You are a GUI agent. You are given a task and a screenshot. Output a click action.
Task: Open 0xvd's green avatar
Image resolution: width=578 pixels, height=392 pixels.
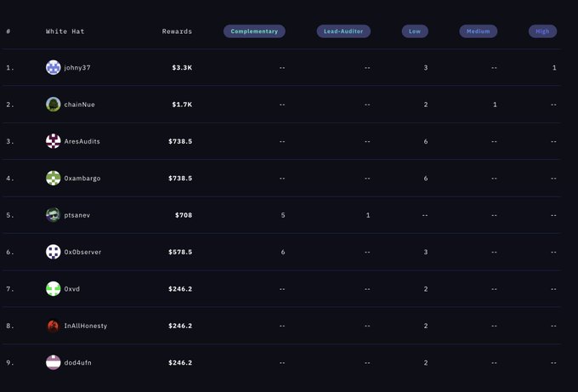(x=53, y=289)
